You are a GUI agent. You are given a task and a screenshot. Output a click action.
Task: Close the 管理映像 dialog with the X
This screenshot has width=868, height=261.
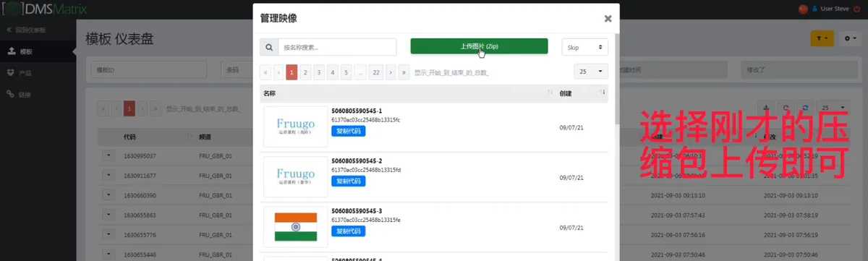(608, 19)
